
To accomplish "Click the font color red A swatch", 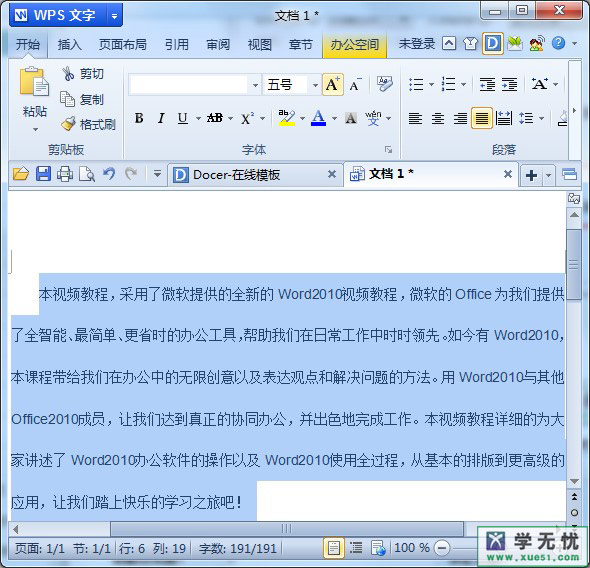I will [318, 118].
